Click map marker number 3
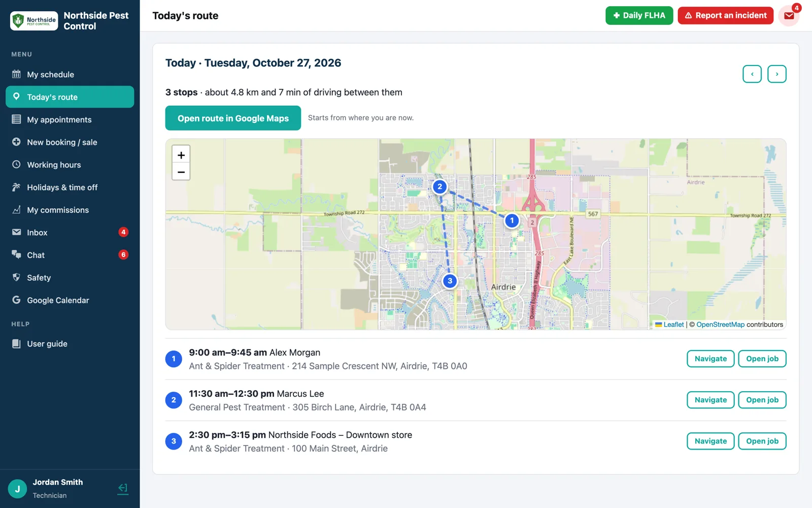The image size is (812, 508). [450, 281]
